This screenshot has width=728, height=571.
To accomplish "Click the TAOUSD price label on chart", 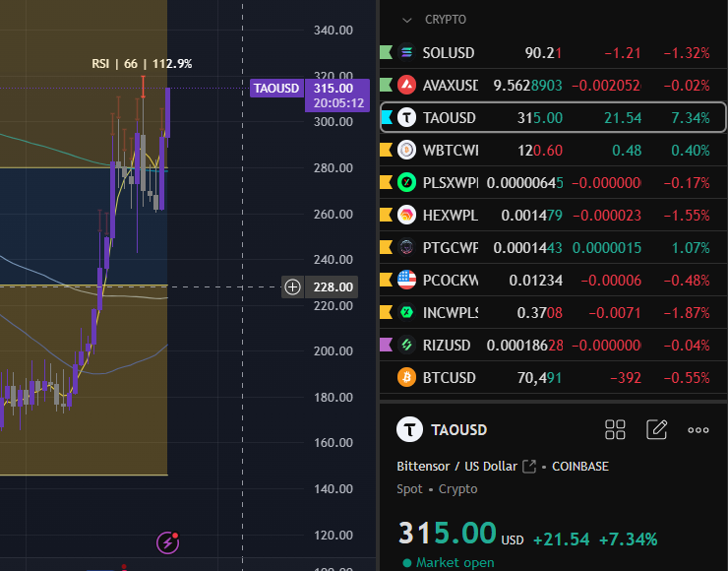I will coord(276,89).
